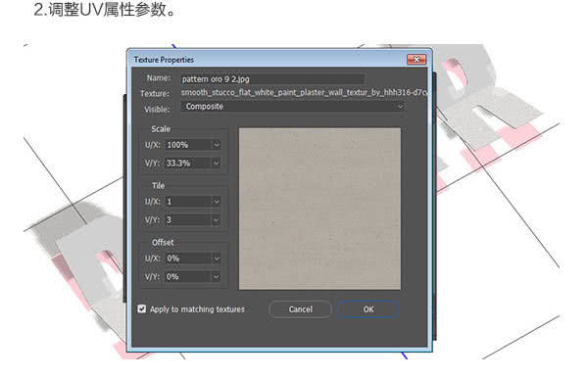588x379 pixels.
Task: Expand the Tile U/X dropdown arrow
Action: coord(217,202)
